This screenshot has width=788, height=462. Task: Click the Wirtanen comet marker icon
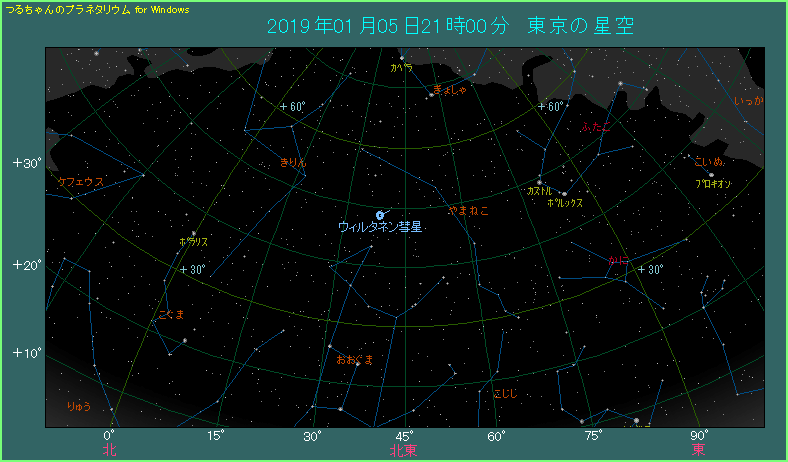click(380, 215)
